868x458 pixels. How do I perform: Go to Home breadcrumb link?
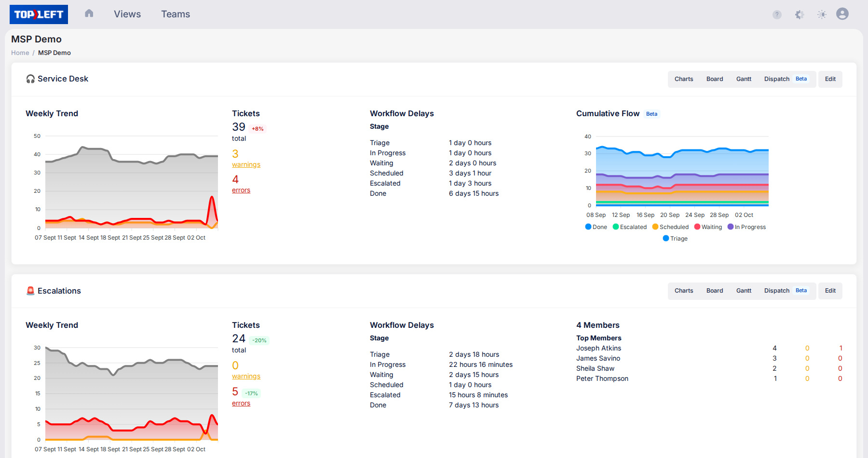(20, 53)
